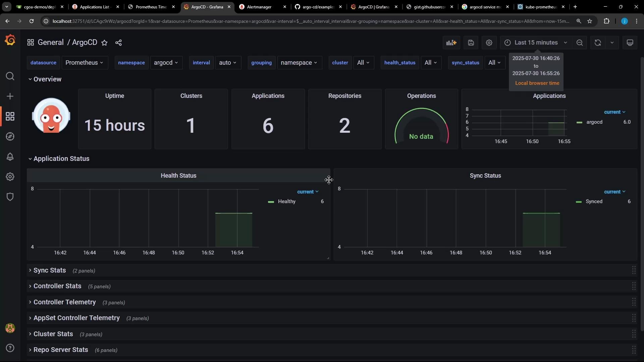The height and width of the screenshot is (362, 644).
Task: Open a new browser tab
Action: coord(575,7)
